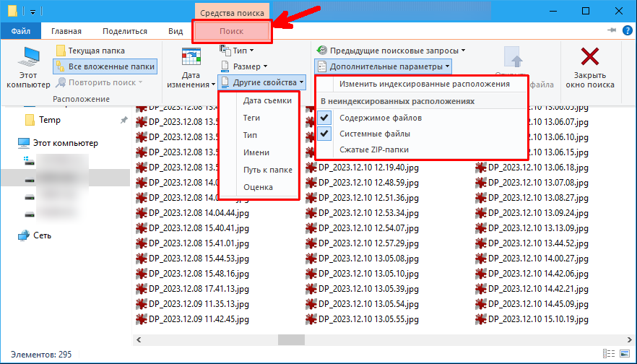Image resolution: width=637 pixels, height=364 pixels.
Task: Click the Сеть network icon in sidebar
Action: click(x=24, y=235)
